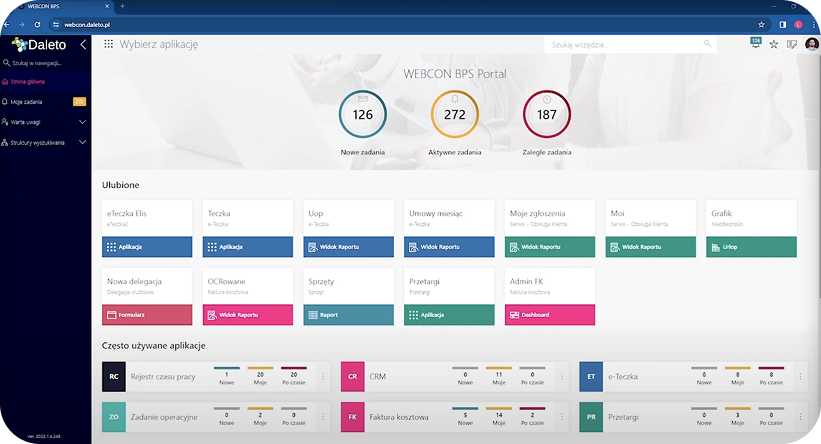
Task: Open the FK Faktura kosztowa icon
Action: (352, 417)
